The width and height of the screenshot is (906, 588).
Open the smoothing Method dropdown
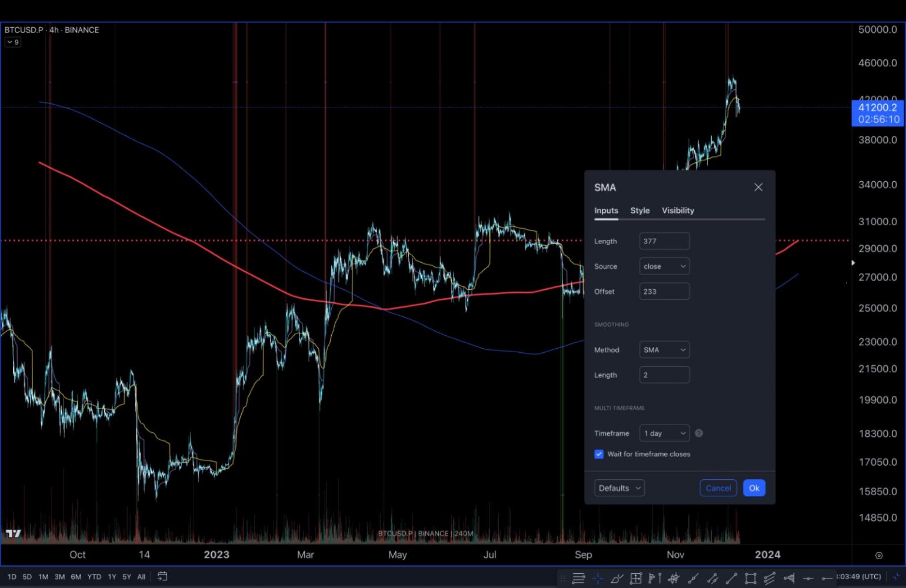(664, 350)
